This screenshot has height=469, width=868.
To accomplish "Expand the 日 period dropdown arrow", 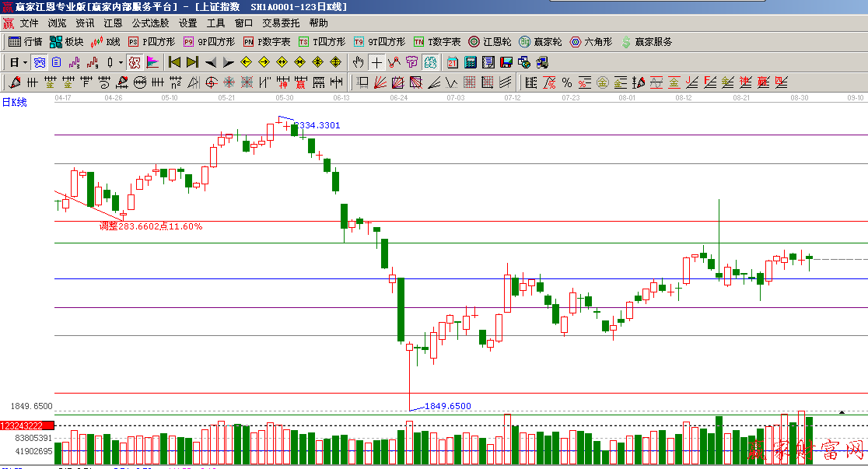I will 25,62.
